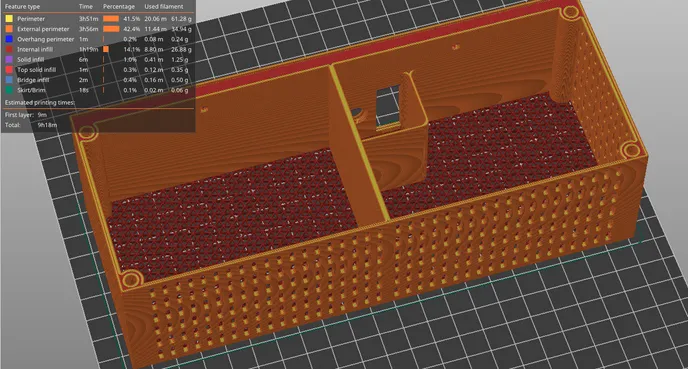The image size is (688, 369).
Task: Click the orange External perimeter swatch
Action: point(9,29)
